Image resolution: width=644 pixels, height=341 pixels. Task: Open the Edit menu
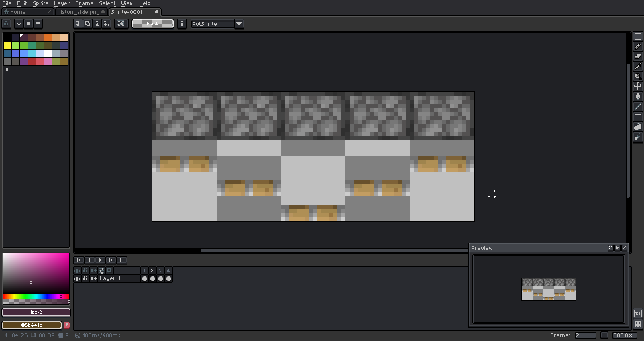22,3
